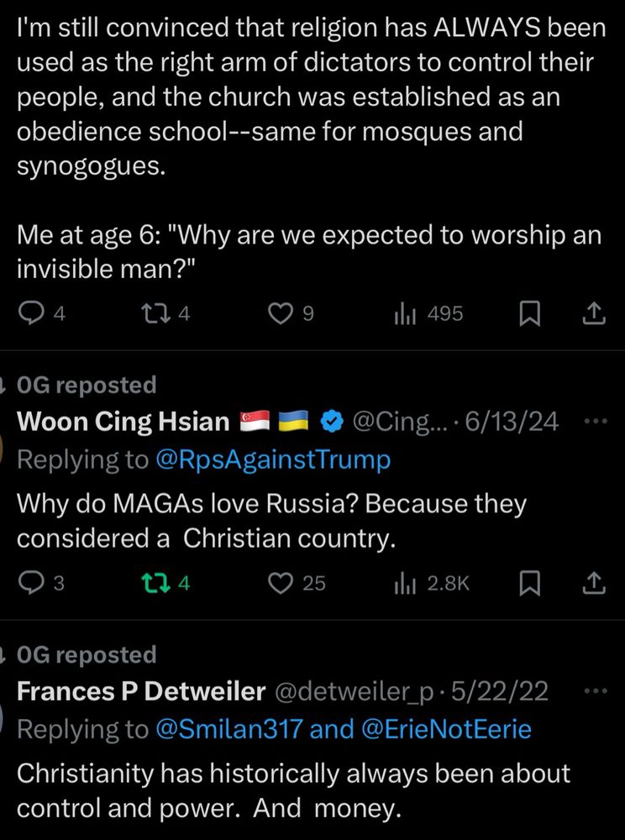Share Woon Cing Hsian's tweet

click(593, 583)
